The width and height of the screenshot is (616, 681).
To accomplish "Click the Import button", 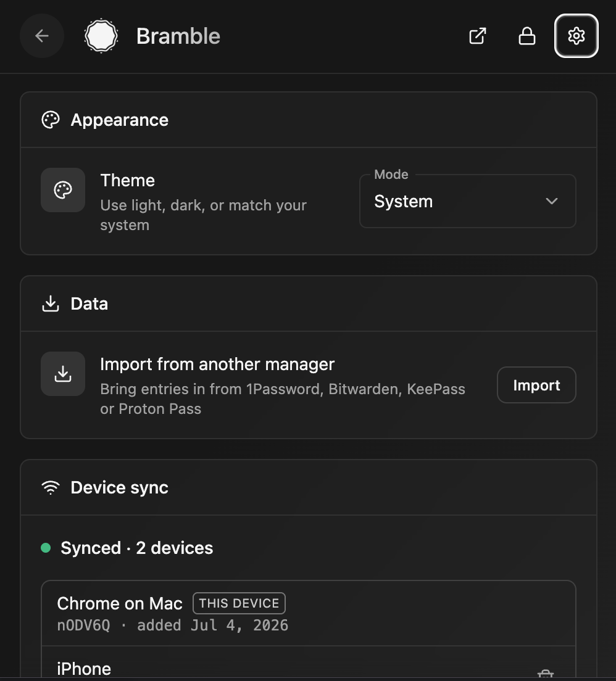I will tap(536, 386).
